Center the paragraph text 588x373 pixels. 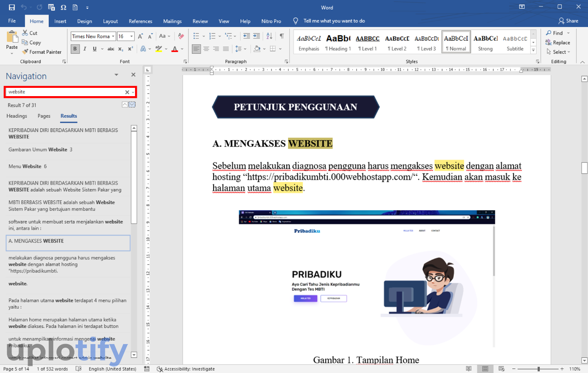(206, 49)
